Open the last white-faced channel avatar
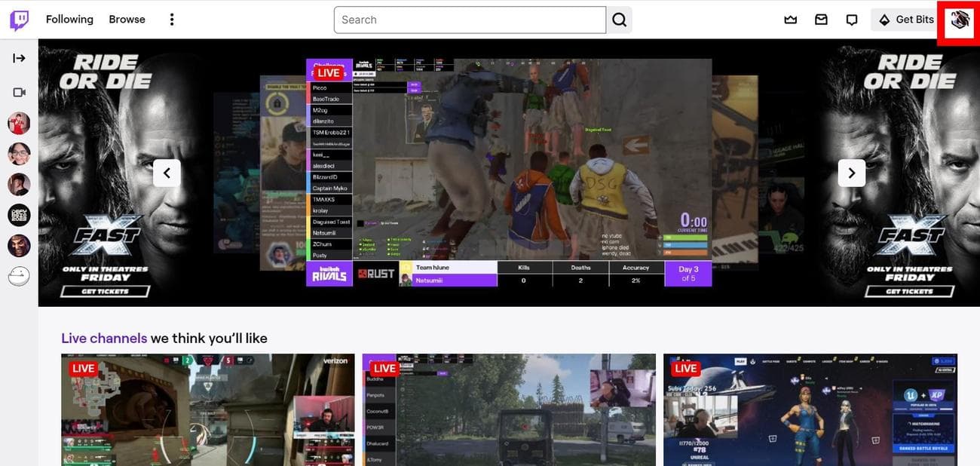Image resolution: width=980 pixels, height=466 pixels. pyautogui.click(x=19, y=277)
